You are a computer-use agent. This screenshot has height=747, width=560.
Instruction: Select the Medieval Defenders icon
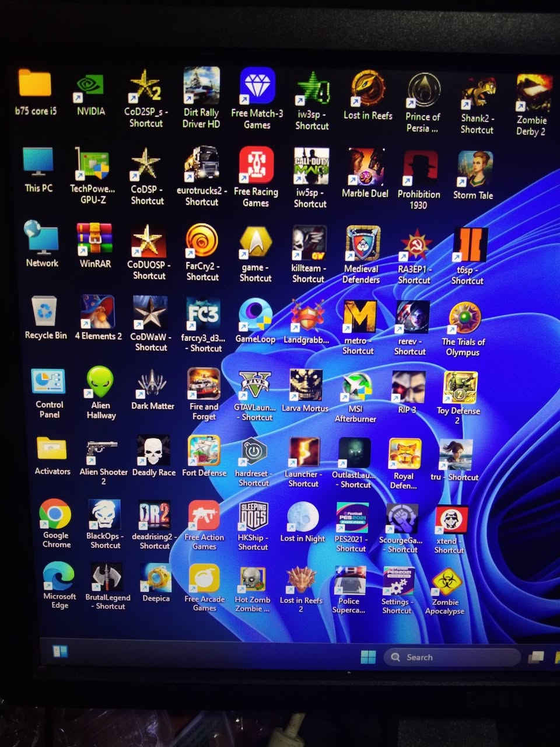pos(363,245)
